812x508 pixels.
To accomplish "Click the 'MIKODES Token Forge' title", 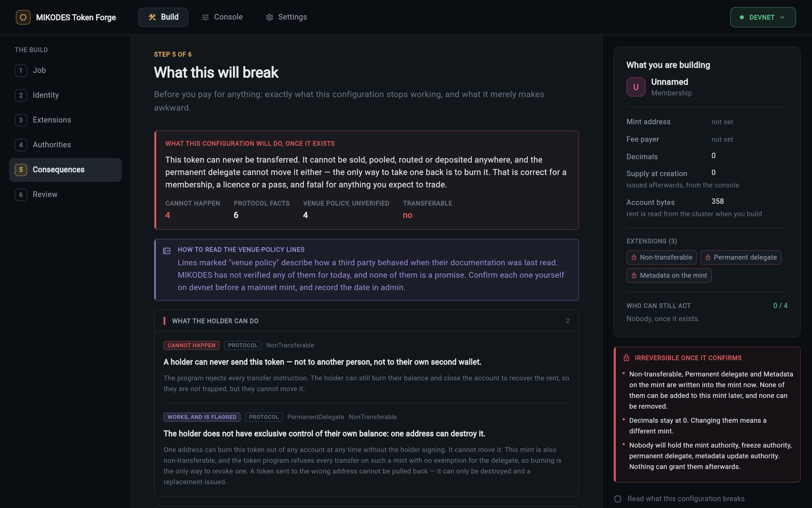I will point(76,18).
